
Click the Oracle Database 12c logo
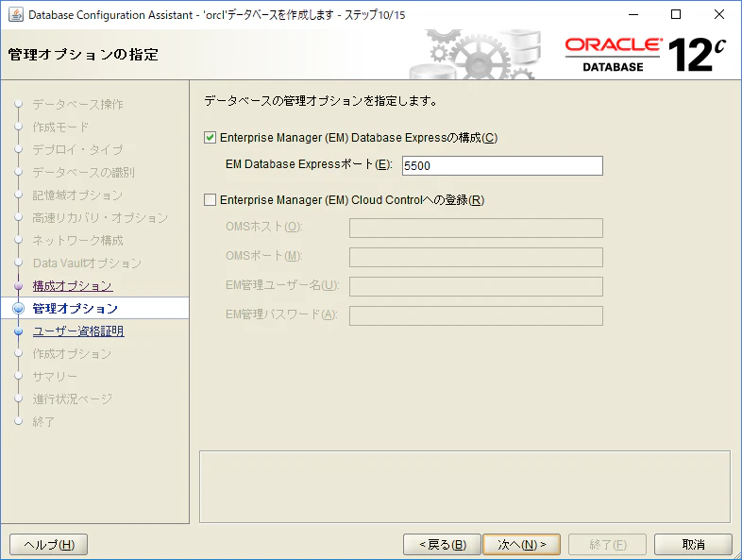(x=646, y=55)
